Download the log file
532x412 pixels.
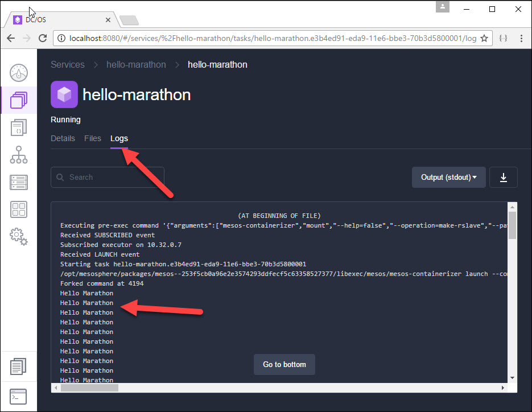[503, 177]
